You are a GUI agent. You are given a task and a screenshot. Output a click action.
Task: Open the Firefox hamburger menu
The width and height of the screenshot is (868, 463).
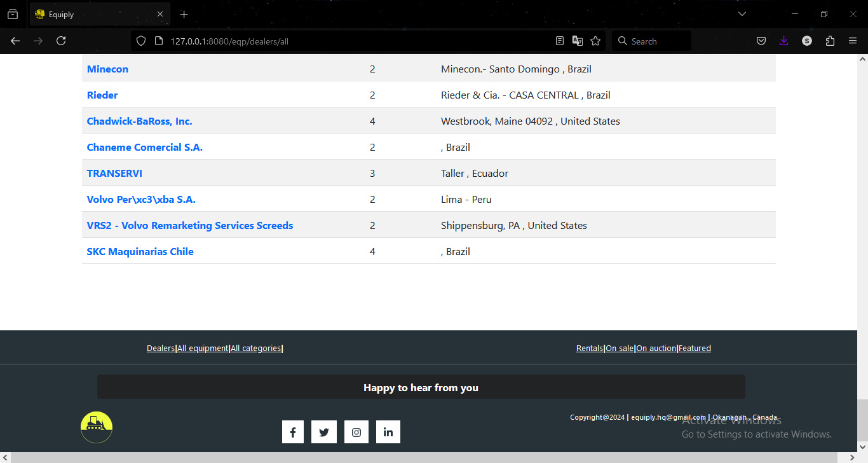pyautogui.click(x=853, y=41)
